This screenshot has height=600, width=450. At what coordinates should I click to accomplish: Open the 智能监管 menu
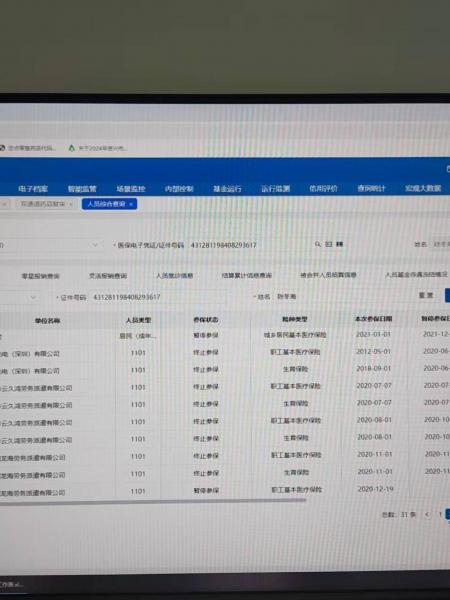point(82,189)
